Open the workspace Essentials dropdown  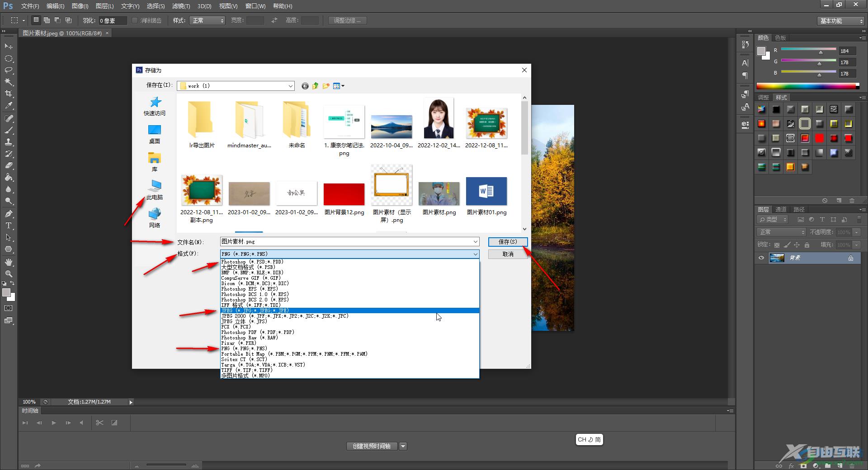click(x=841, y=21)
